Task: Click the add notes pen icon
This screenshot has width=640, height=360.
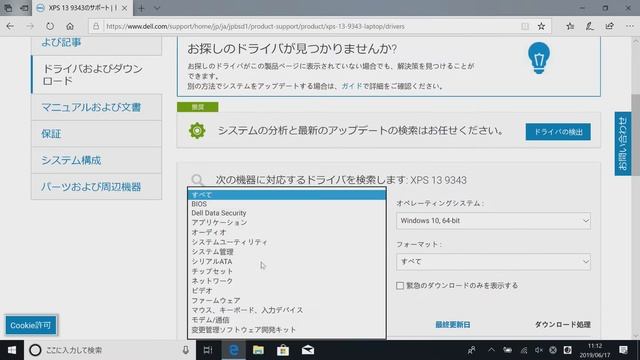Action: pyautogui.click(x=590, y=27)
